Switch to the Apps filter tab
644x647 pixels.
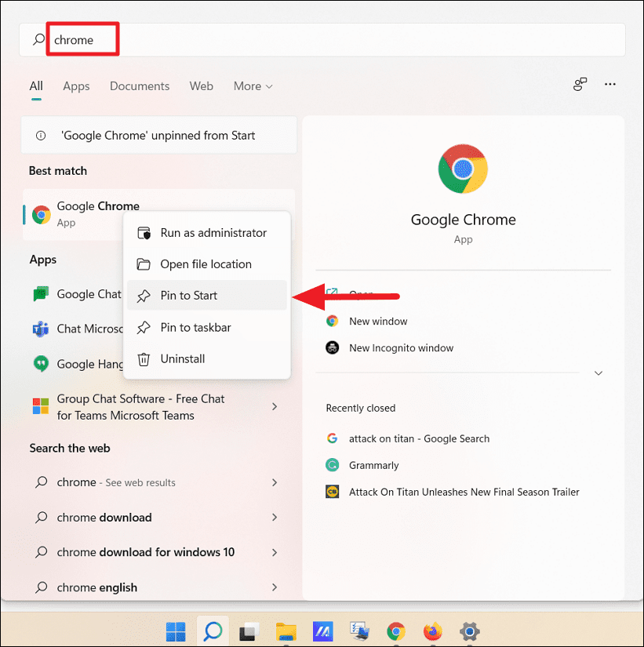tap(76, 85)
